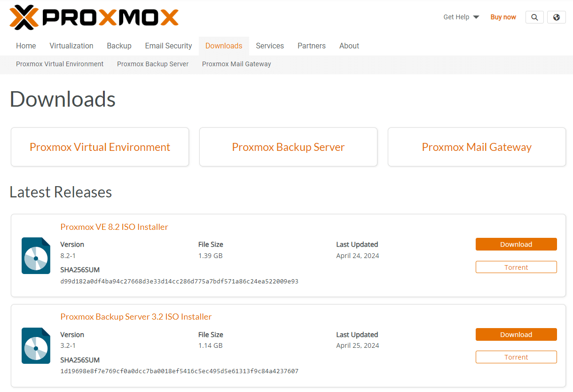The image size is (573, 392).
Task: Download the Proxmox VE 8.2 ISO
Action: click(x=516, y=244)
